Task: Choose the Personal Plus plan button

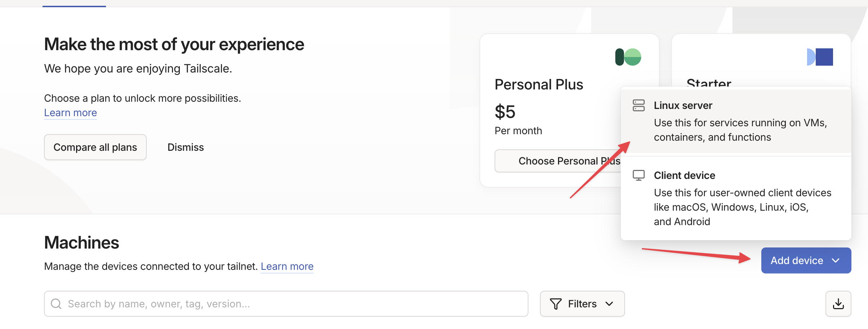Action: pyautogui.click(x=558, y=161)
